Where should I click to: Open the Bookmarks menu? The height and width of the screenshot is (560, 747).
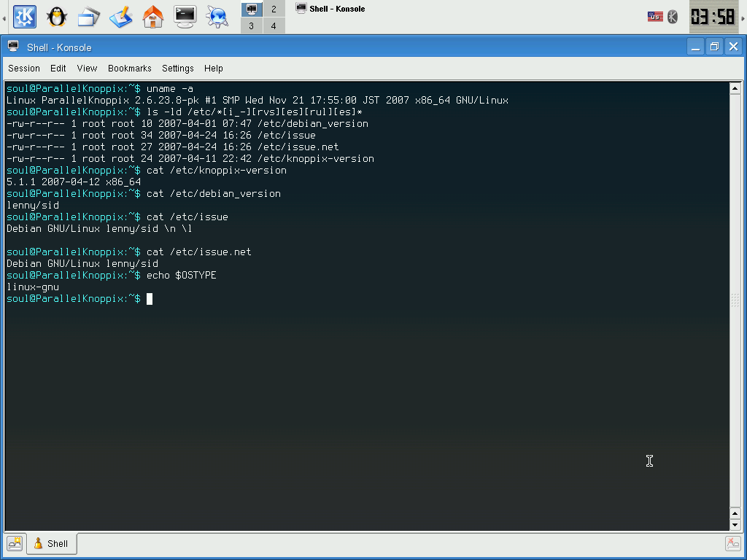pos(130,68)
